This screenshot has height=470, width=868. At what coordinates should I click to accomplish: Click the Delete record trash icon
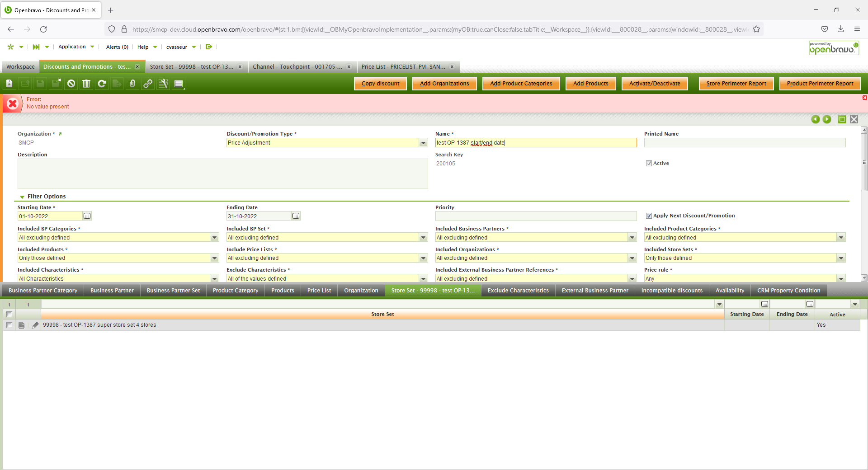pos(86,84)
